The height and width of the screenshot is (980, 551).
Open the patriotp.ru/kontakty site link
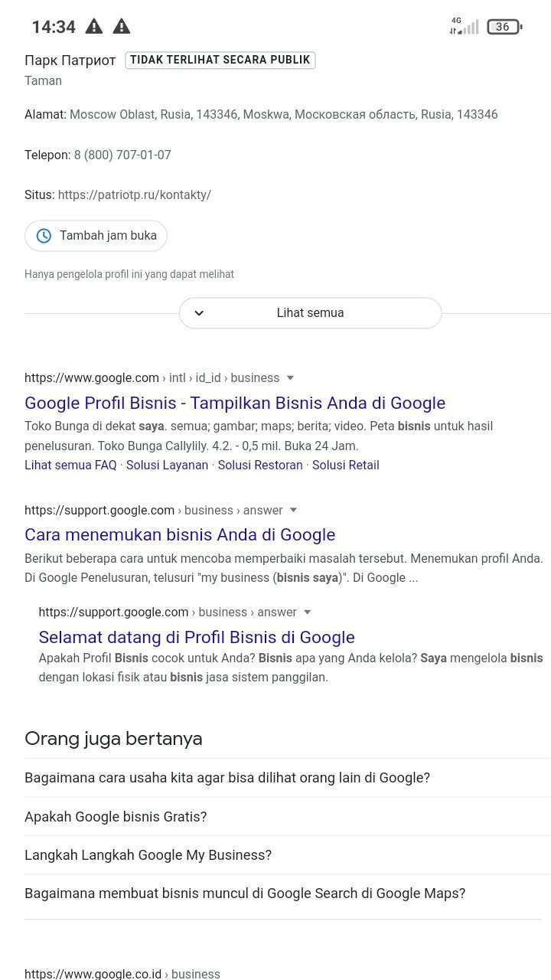tap(135, 194)
